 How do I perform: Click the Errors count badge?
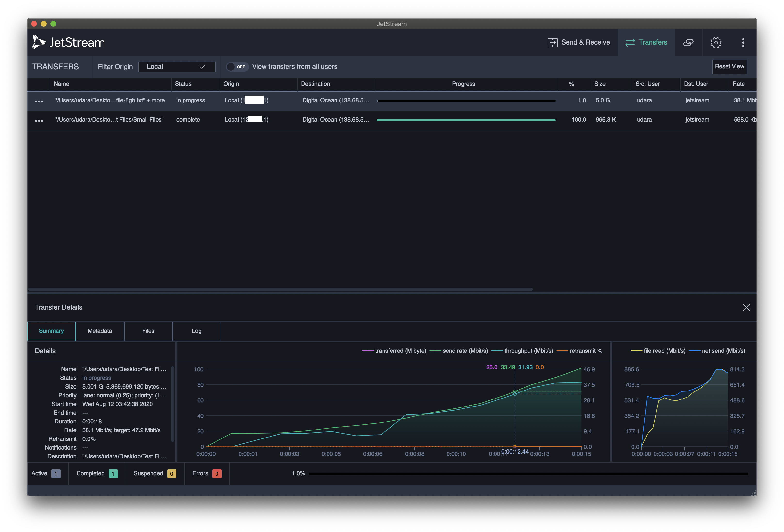217,474
